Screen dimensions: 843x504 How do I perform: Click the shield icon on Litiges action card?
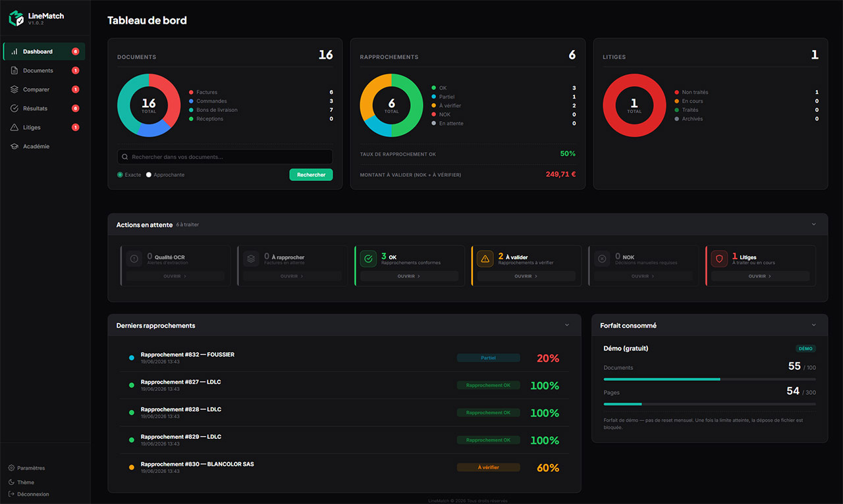(x=719, y=259)
